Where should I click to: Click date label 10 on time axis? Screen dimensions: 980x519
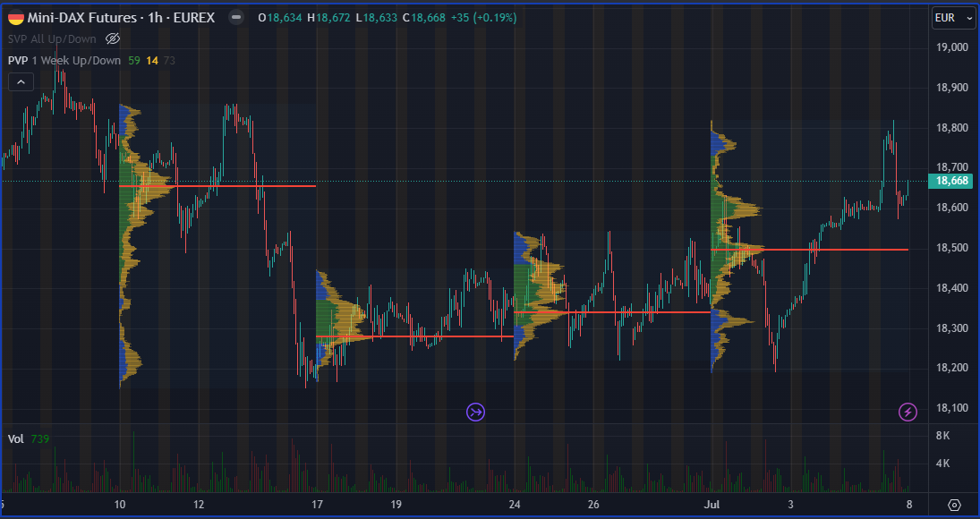[120, 504]
